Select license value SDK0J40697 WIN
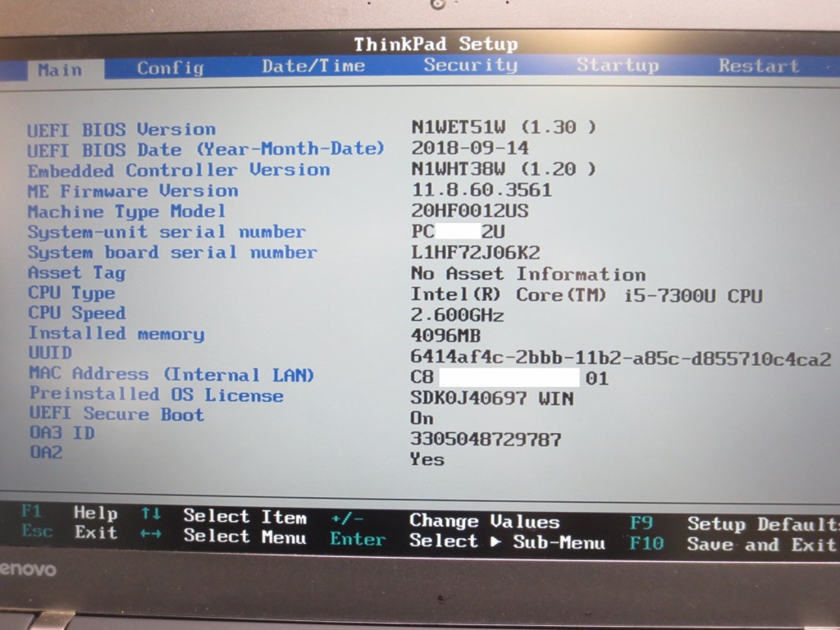This screenshot has width=840, height=630. tap(492, 398)
